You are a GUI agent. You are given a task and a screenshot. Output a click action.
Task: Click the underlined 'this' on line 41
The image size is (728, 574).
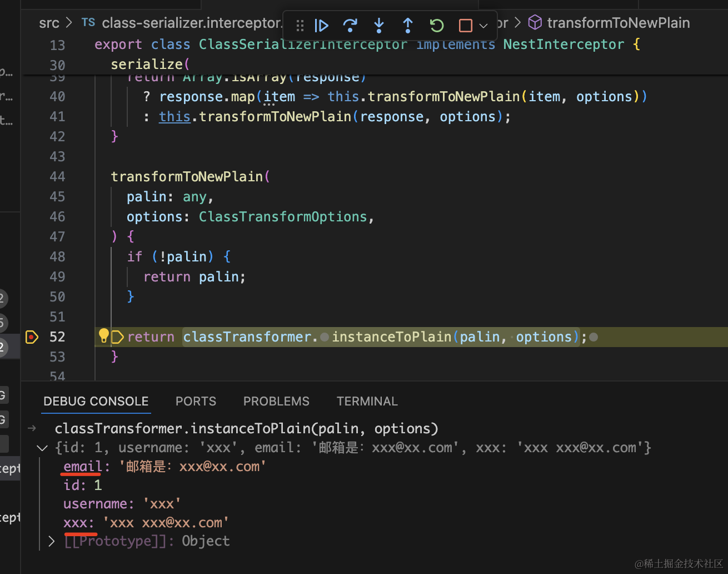pyautogui.click(x=174, y=117)
